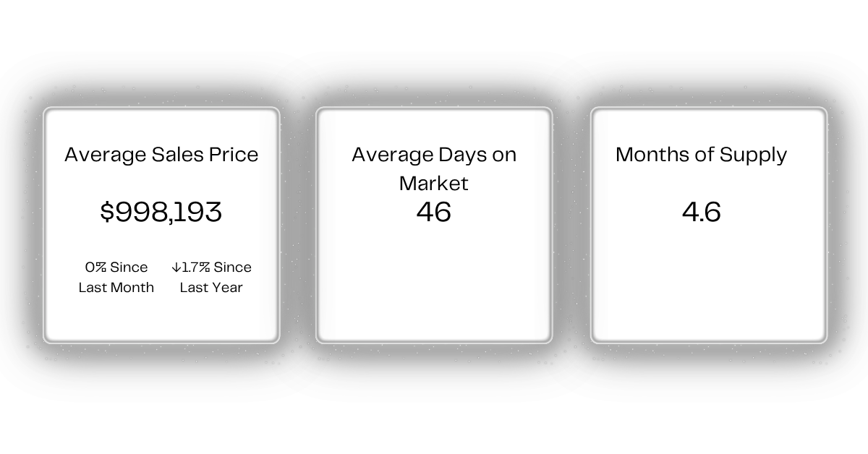Click the 0% figure in the sales card

(x=96, y=267)
